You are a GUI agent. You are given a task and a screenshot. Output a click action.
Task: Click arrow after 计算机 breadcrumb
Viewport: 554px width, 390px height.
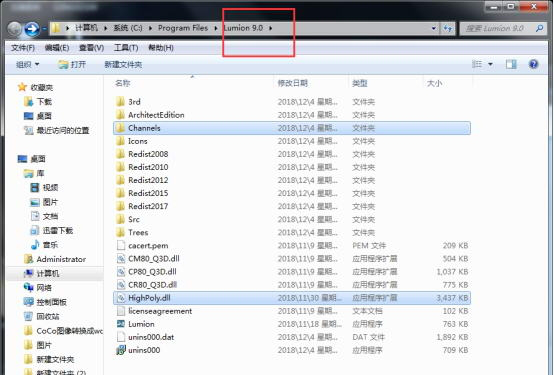tap(105, 28)
